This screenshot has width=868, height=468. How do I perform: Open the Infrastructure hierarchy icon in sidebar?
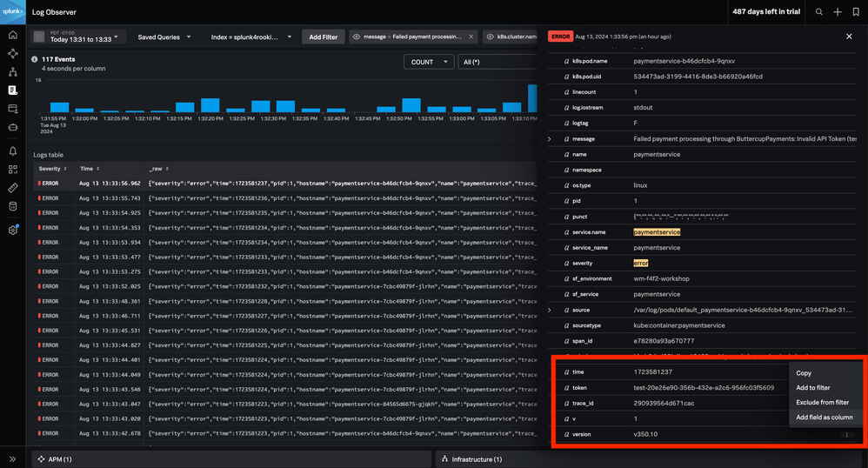(12, 71)
